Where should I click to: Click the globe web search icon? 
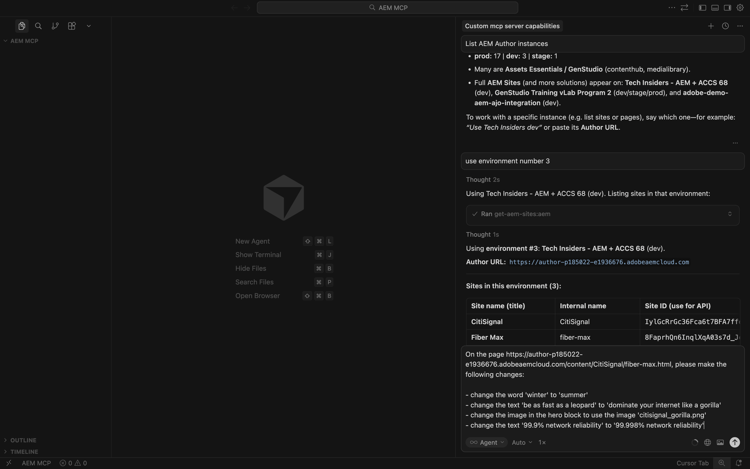tap(707, 443)
